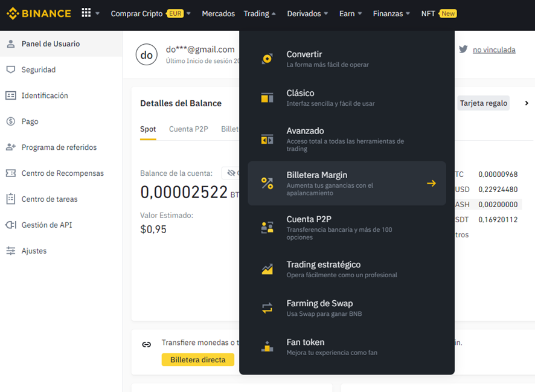Click the 'no vinculada' Twitter link
535x392 pixels.
pos(494,50)
